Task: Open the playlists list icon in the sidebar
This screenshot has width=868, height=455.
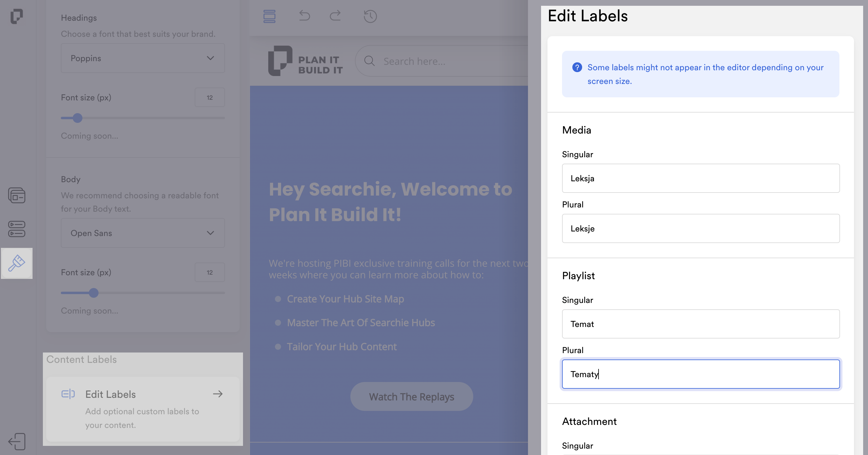Action: [x=16, y=229]
